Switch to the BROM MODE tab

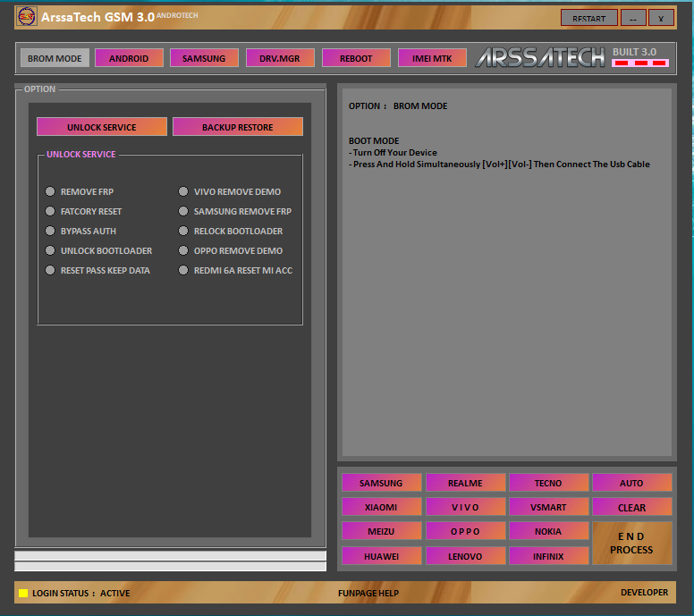[x=55, y=58]
